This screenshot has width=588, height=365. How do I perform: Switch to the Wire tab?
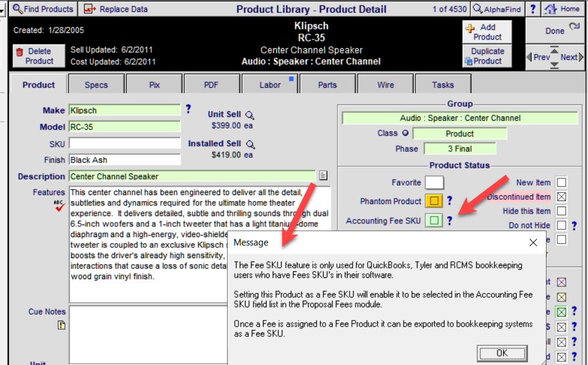point(386,84)
